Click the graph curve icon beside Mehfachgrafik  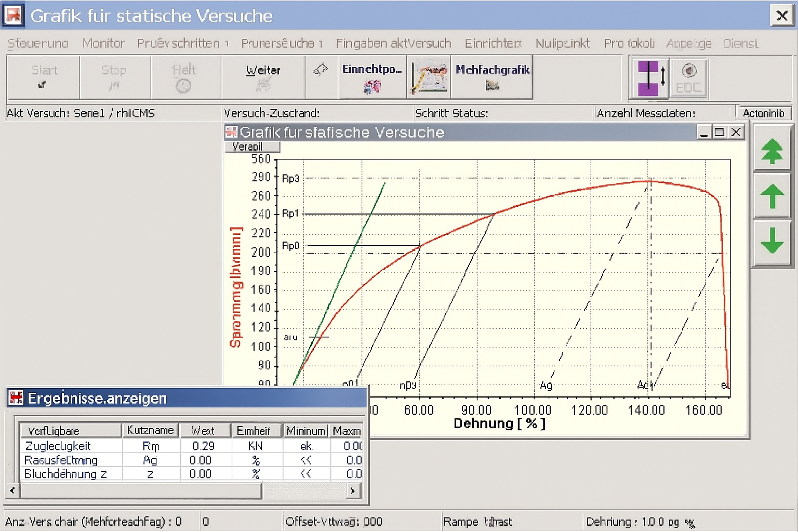[x=429, y=77]
